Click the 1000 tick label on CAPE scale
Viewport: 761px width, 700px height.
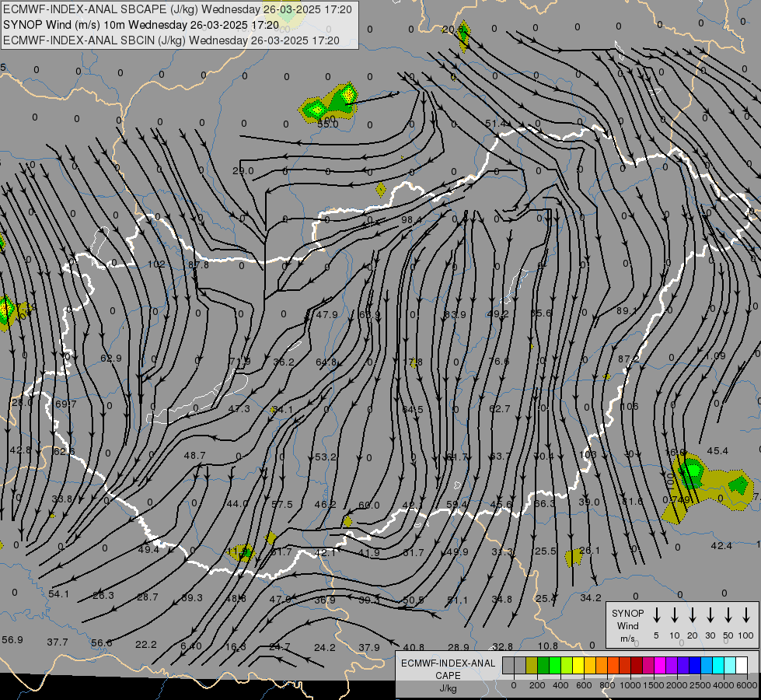tap(630, 685)
